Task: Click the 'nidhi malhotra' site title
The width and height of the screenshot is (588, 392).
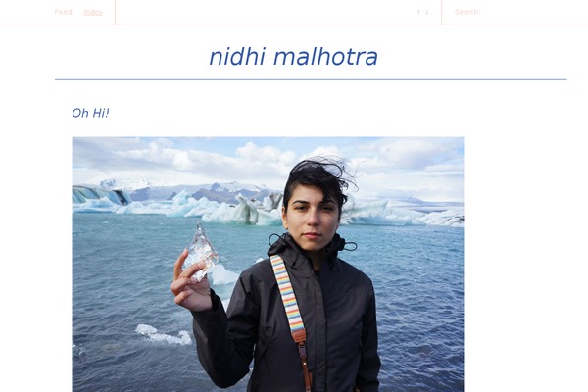Action: coord(293,57)
